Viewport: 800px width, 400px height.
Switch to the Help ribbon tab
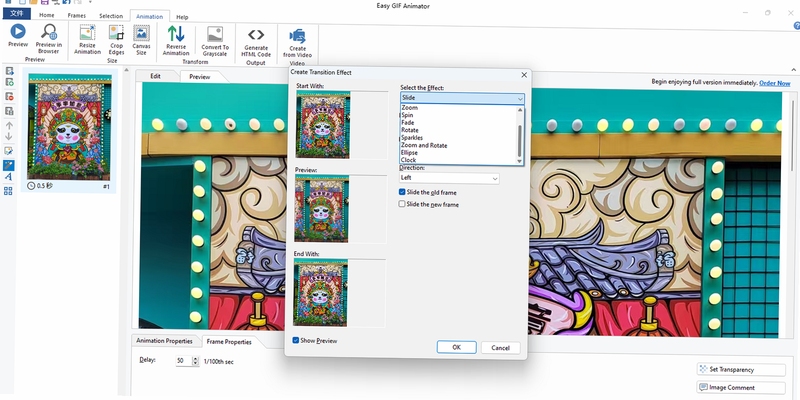(182, 17)
